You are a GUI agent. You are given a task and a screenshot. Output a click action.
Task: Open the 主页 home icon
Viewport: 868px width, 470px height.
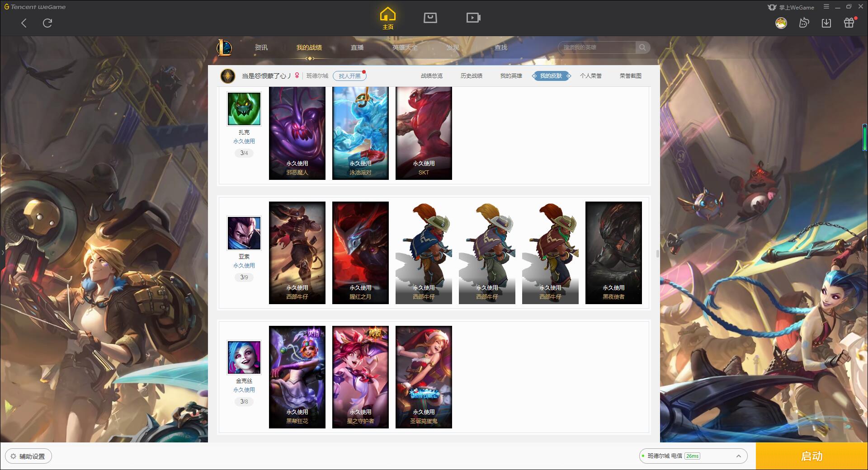pos(387,19)
